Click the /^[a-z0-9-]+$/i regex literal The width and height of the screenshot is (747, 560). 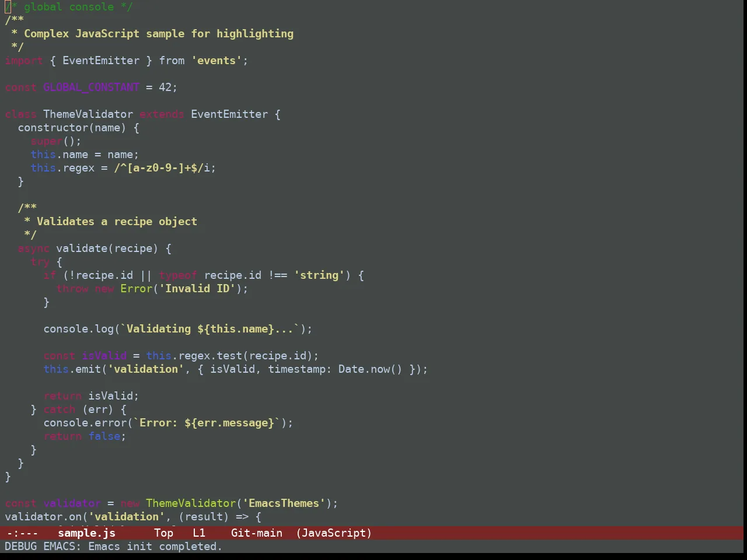tap(162, 168)
